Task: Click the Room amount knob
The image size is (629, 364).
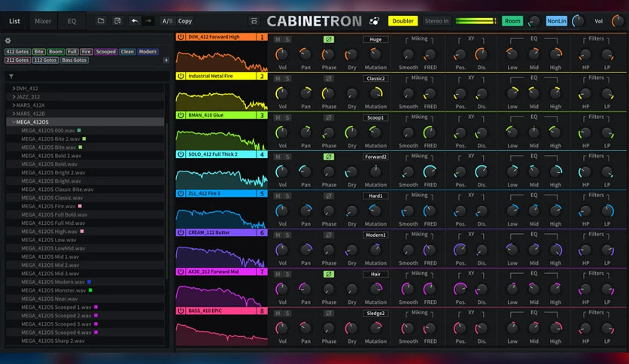Action: [x=534, y=21]
